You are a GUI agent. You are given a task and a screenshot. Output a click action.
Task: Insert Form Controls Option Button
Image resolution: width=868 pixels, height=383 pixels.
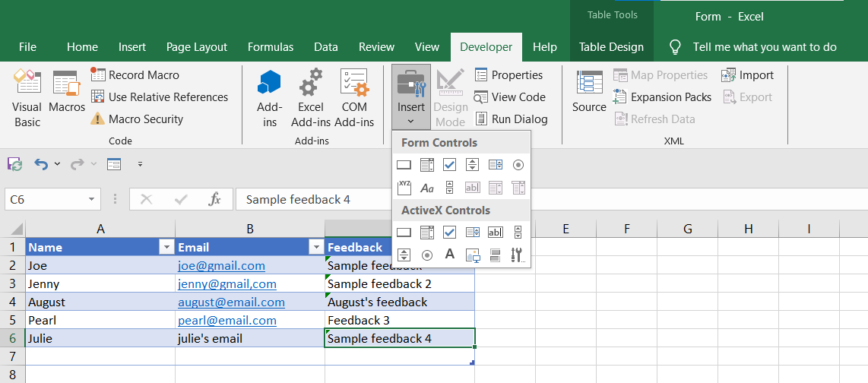518,165
